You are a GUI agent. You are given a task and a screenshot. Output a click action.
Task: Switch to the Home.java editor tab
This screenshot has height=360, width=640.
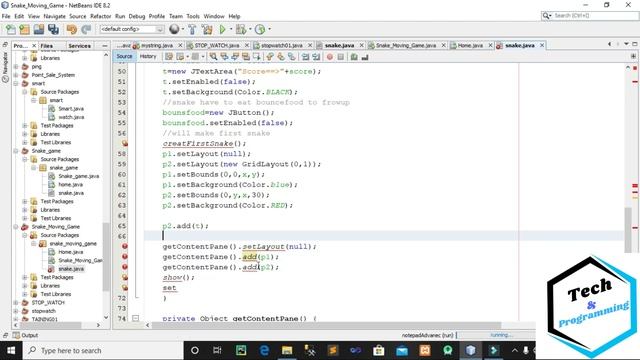point(470,45)
